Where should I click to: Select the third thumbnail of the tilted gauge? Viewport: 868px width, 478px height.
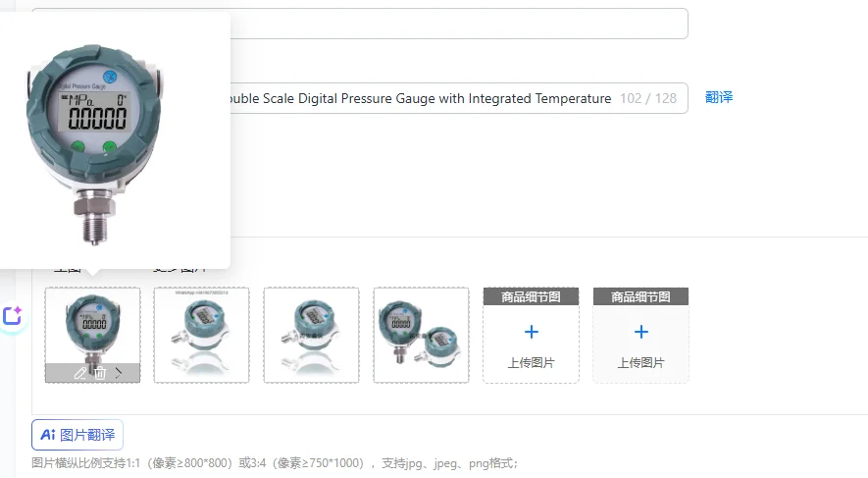click(x=311, y=335)
